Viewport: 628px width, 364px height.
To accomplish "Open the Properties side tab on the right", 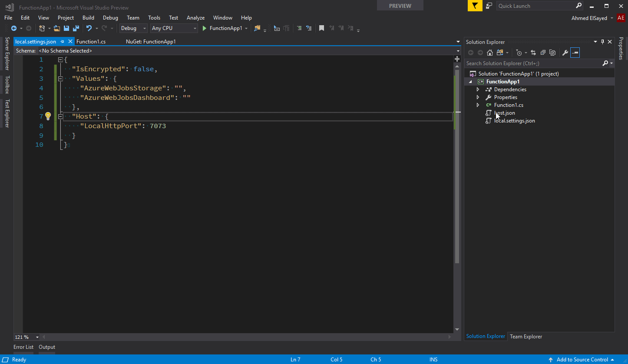I will 621,48.
